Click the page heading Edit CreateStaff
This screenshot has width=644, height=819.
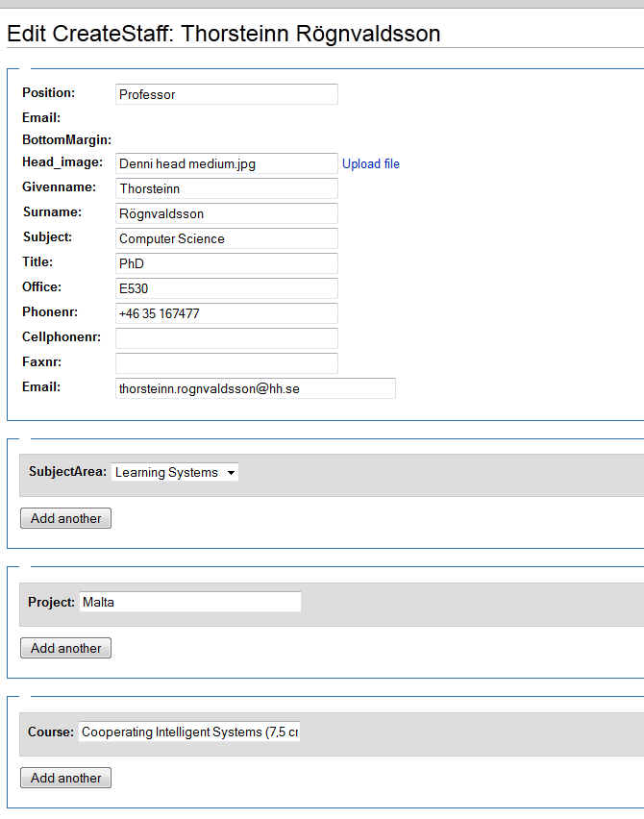pyautogui.click(x=223, y=34)
